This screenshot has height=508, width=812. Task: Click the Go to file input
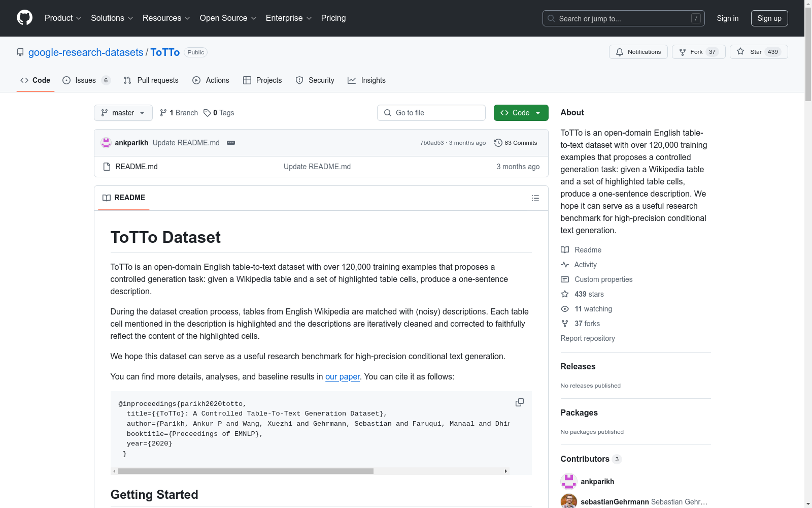click(x=431, y=113)
